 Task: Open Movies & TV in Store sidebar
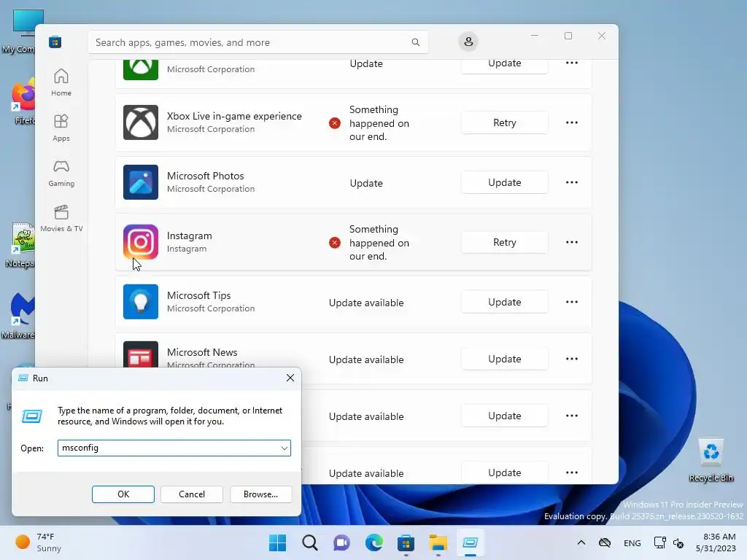coord(61,219)
